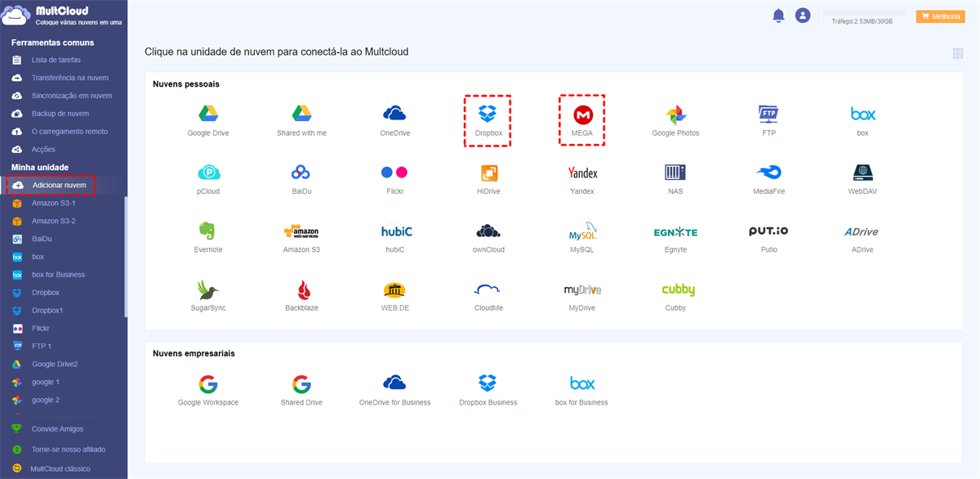This screenshot has width=980, height=479.
Task: Connect the Putio service
Action: tap(768, 237)
